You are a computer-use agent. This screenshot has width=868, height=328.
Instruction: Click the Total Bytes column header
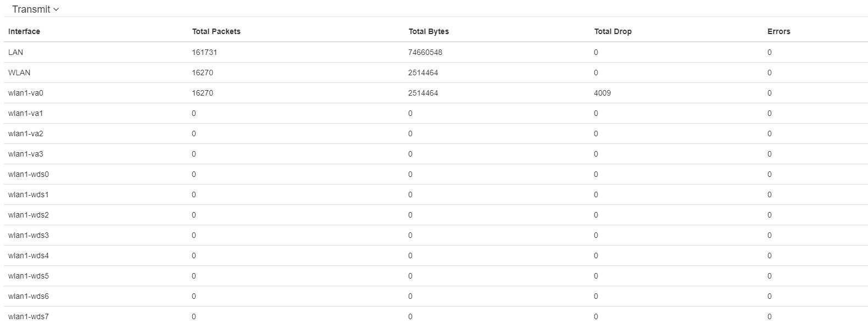tap(429, 31)
